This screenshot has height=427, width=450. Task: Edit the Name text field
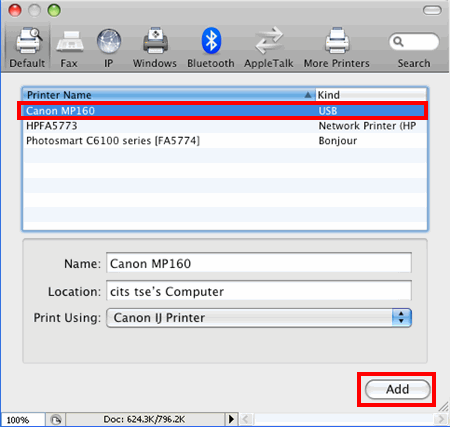coord(259,263)
